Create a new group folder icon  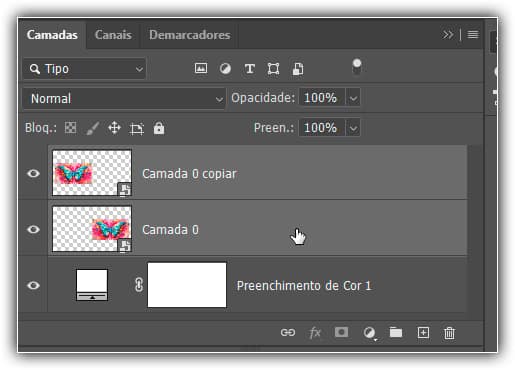click(x=396, y=332)
